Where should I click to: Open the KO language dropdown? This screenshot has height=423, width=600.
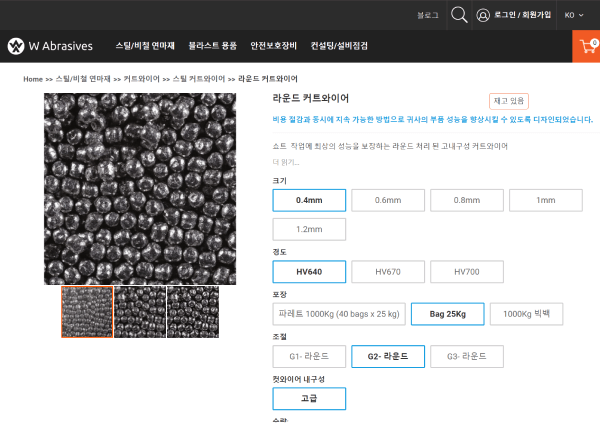pos(574,15)
